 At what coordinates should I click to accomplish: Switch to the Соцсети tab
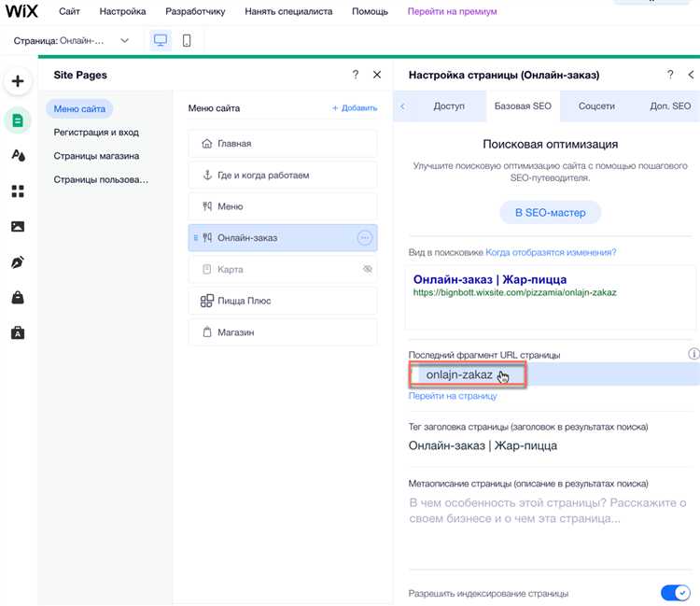[596, 106]
